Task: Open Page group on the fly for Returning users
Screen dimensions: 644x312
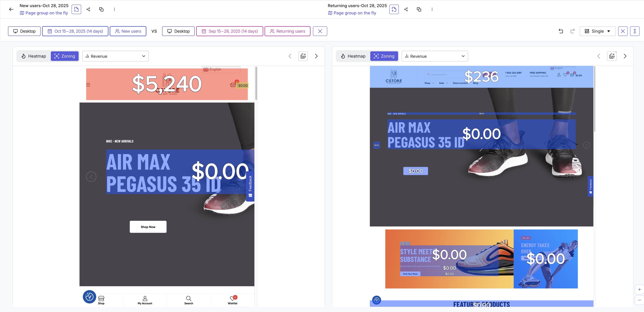Action: coord(352,13)
